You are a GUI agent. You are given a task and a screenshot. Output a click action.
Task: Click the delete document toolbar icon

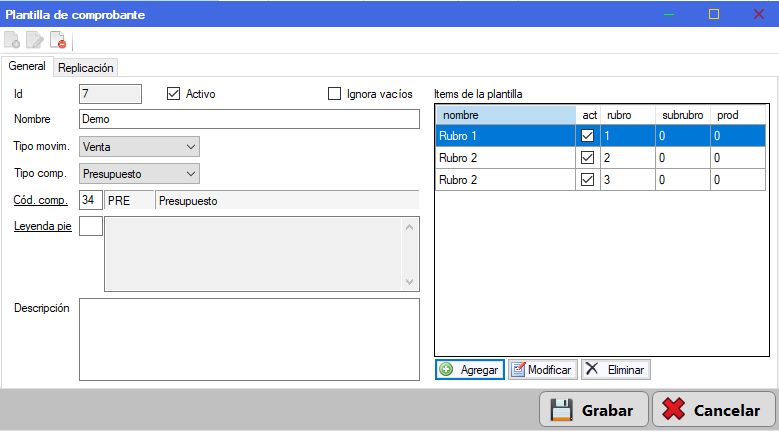click(x=58, y=40)
